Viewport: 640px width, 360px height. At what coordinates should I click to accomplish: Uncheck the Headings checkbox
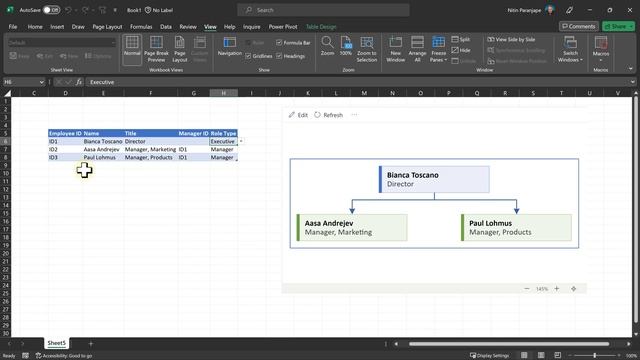279,56
